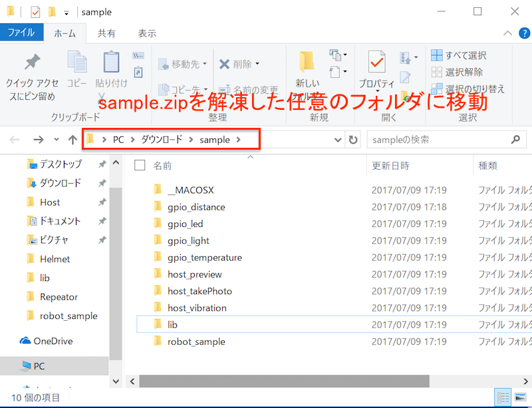Click the Up directory arrow

72,140
